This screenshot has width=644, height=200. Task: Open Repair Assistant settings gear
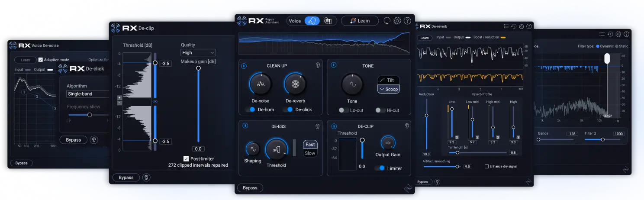click(397, 21)
